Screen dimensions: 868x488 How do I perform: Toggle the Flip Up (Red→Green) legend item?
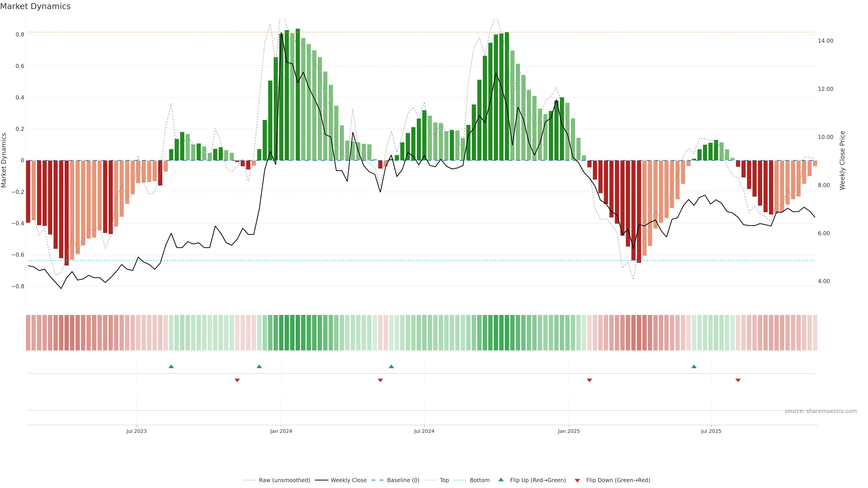[538, 480]
